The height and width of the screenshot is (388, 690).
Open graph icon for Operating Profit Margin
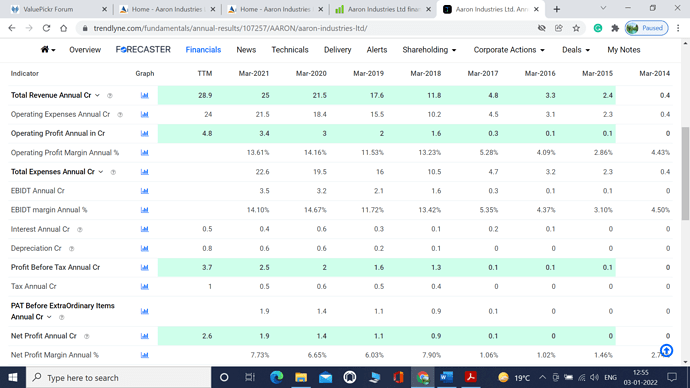tap(144, 153)
